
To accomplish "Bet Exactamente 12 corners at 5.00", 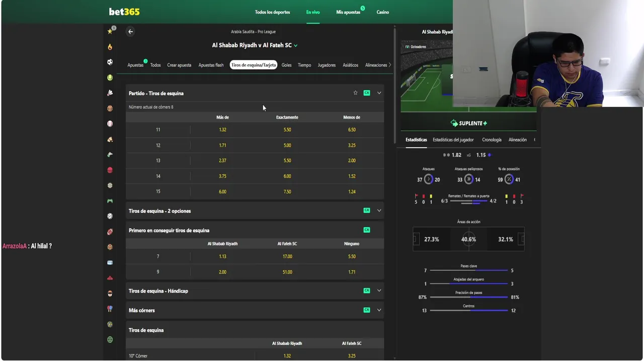I will (x=287, y=145).
